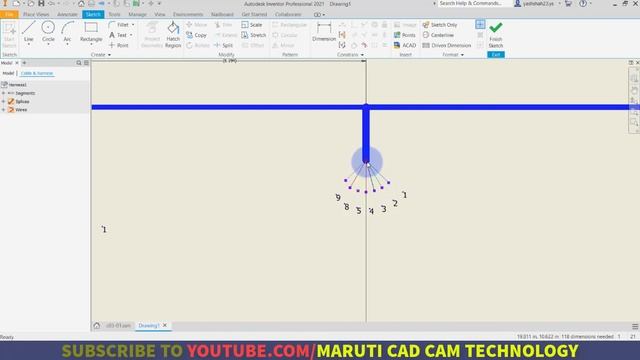
Task: Close the Drawing1 document tab
Action: coord(165,325)
